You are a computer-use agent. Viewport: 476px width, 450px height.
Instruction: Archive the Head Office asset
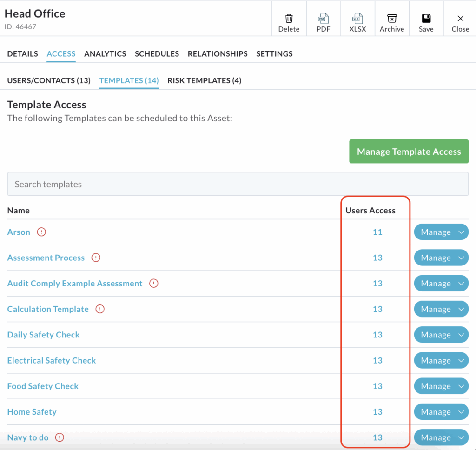pos(392,19)
